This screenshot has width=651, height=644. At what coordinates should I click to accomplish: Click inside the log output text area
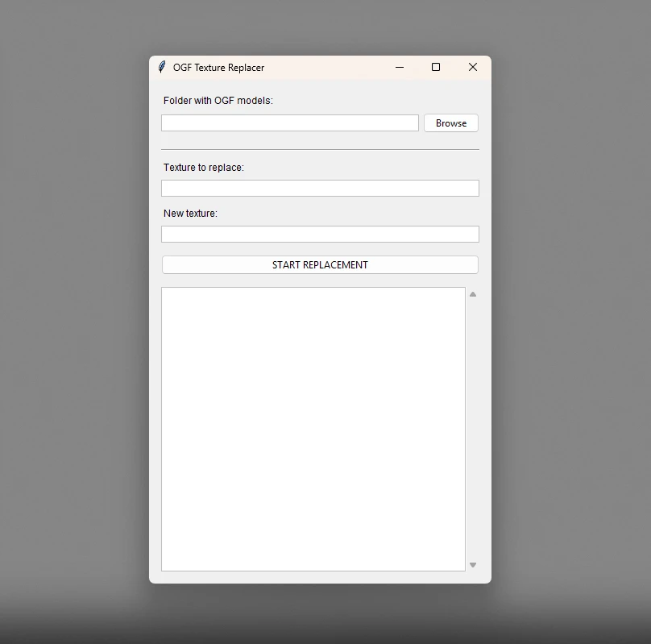[x=313, y=429]
